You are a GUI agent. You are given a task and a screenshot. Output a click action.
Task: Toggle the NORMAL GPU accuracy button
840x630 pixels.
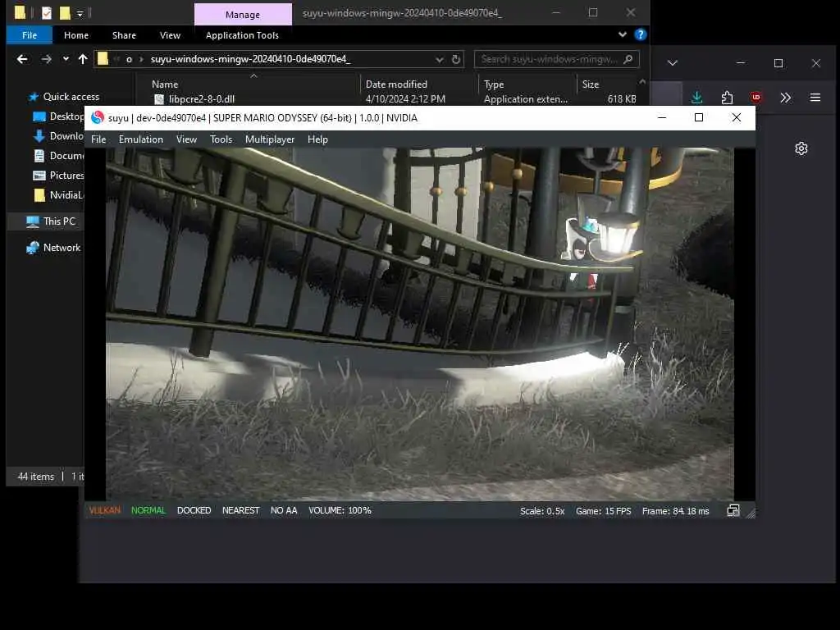148,510
